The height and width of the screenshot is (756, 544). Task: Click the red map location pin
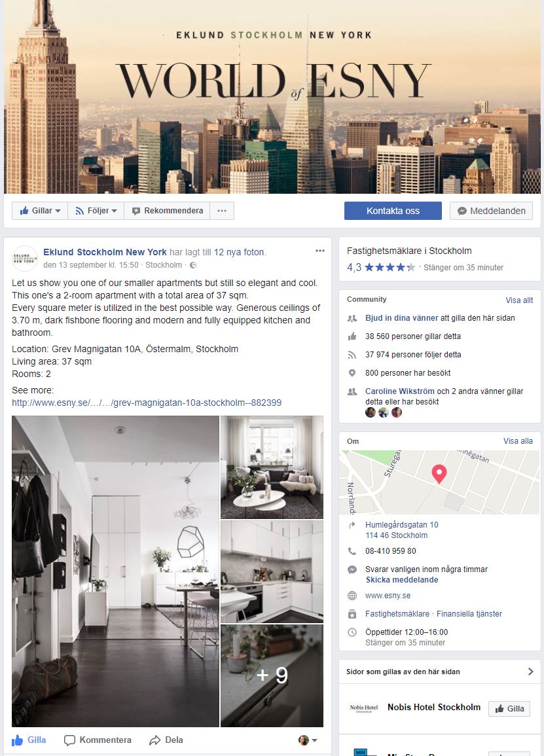pos(439,473)
